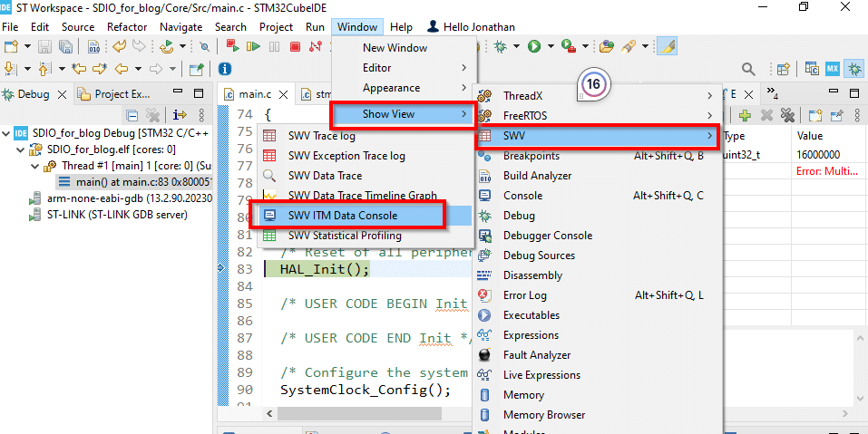Toggle Instruction Stepping Mode icon
The image size is (868, 434).
pos(180,115)
